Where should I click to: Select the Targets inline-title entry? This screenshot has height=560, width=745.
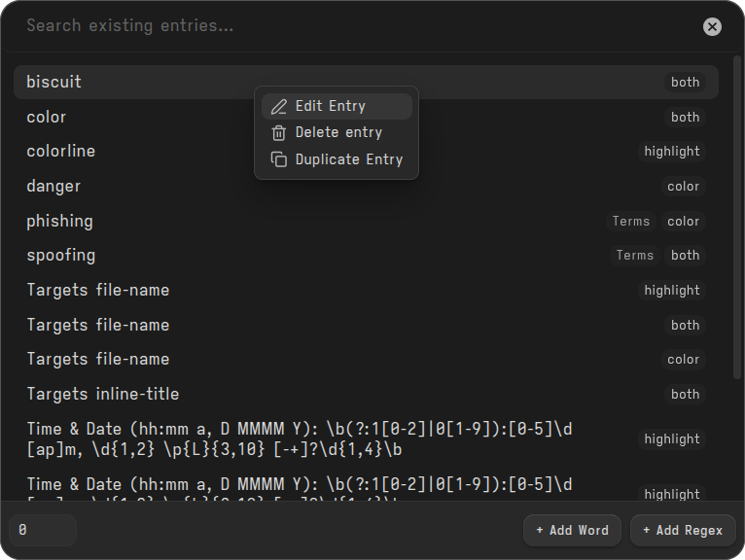click(x=366, y=394)
